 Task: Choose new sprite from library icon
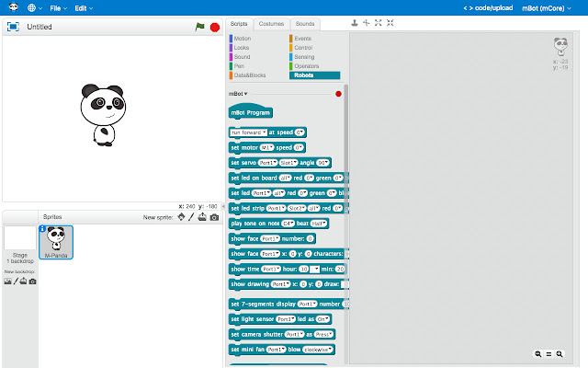coord(181,217)
